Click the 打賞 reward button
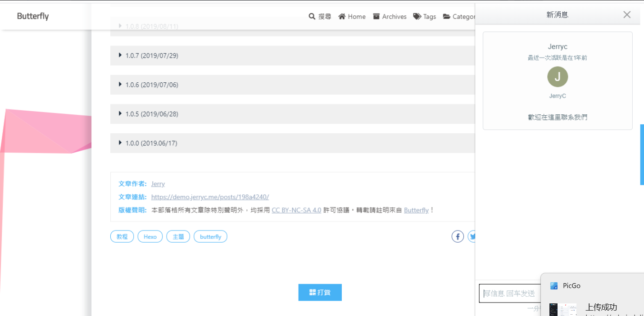 click(320, 292)
